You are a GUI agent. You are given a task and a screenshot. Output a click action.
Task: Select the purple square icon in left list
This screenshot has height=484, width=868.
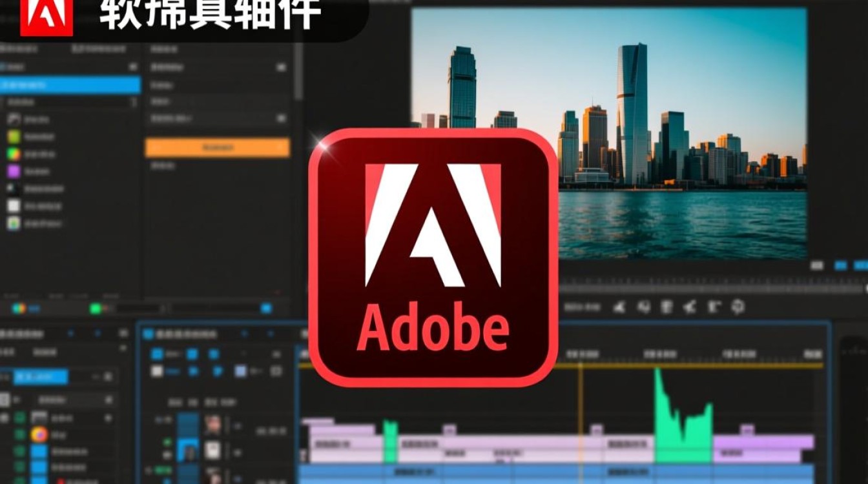click(14, 172)
